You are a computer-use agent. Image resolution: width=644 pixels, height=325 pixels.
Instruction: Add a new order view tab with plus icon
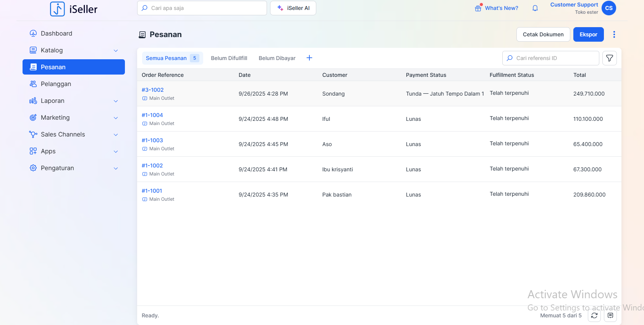(x=309, y=58)
